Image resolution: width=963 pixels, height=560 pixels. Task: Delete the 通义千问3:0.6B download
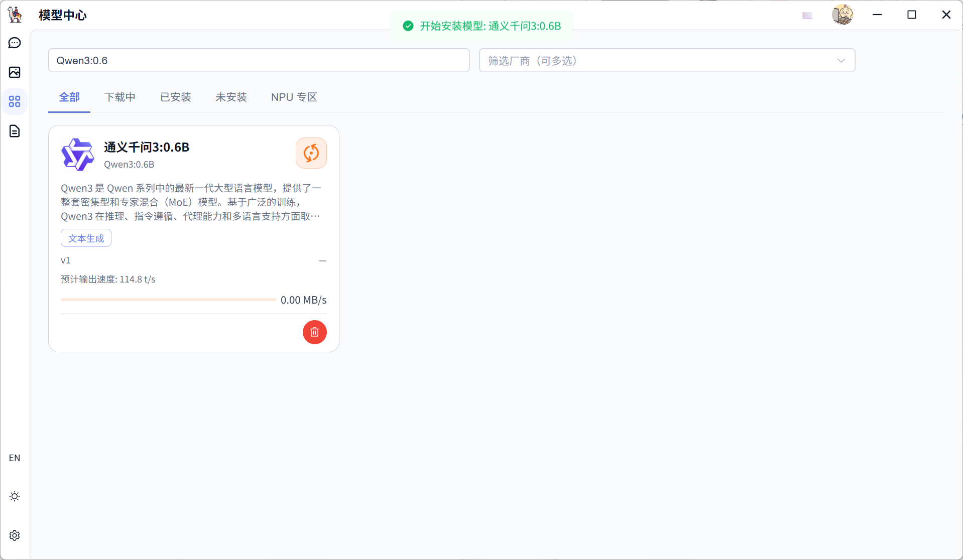point(315,332)
